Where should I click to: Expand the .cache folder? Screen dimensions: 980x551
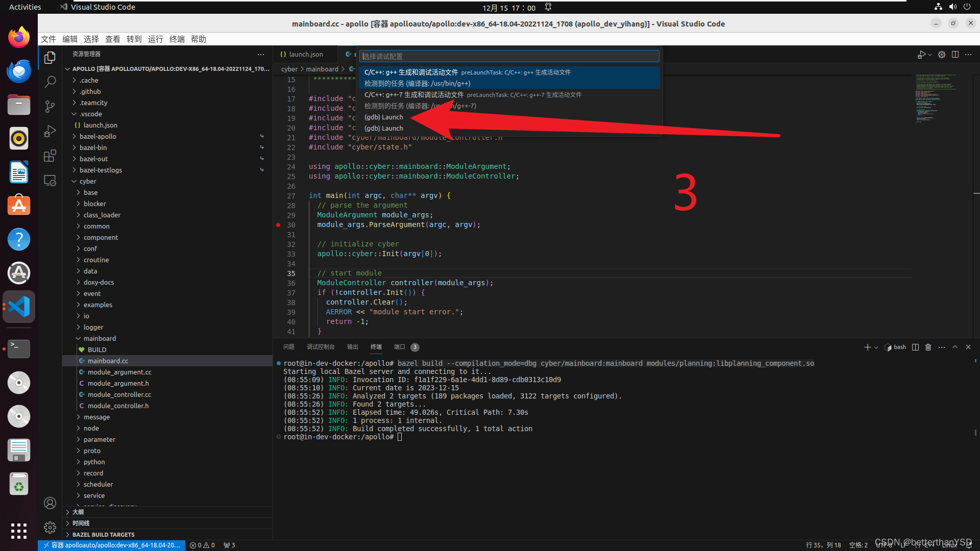89,81
